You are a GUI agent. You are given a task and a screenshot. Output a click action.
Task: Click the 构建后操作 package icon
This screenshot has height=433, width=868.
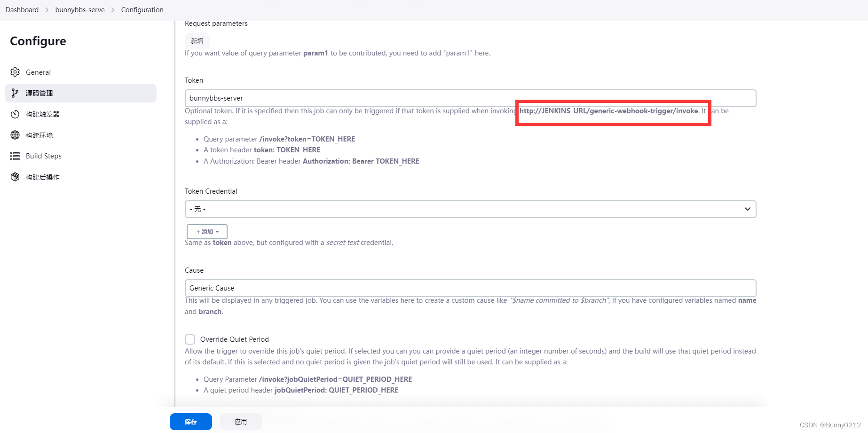pyautogui.click(x=15, y=177)
